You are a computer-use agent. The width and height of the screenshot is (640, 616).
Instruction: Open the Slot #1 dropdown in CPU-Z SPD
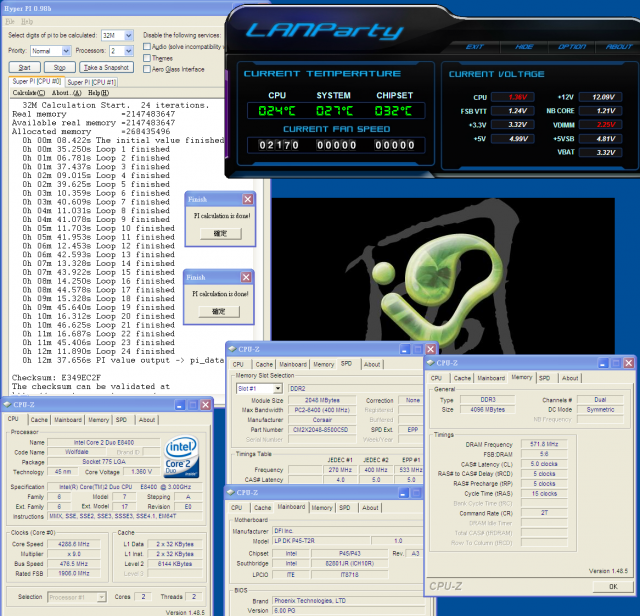pyautogui.click(x=259, y=389)
